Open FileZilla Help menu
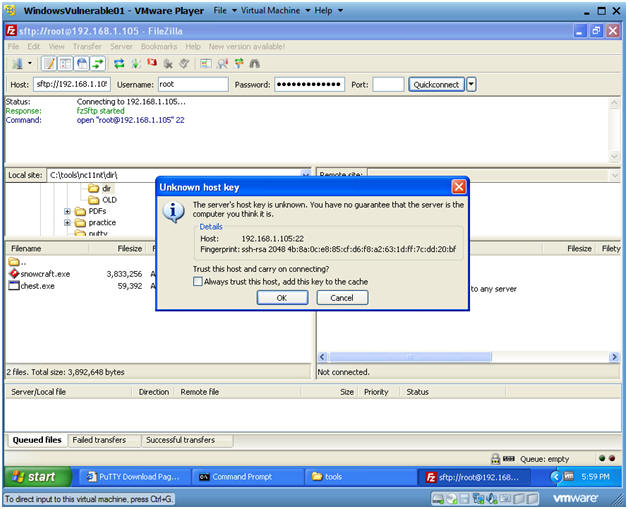Viewport: 628px width, 509px height. click(193, 46)
